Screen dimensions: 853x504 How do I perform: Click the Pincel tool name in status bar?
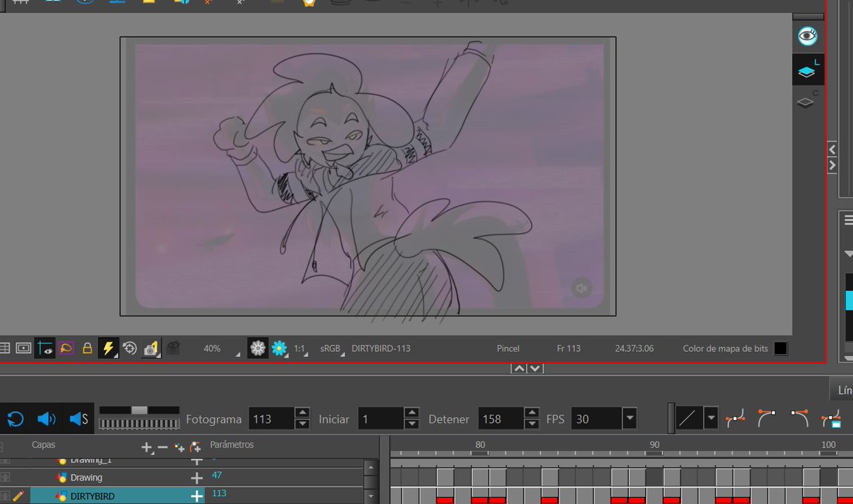pos(508,348)
